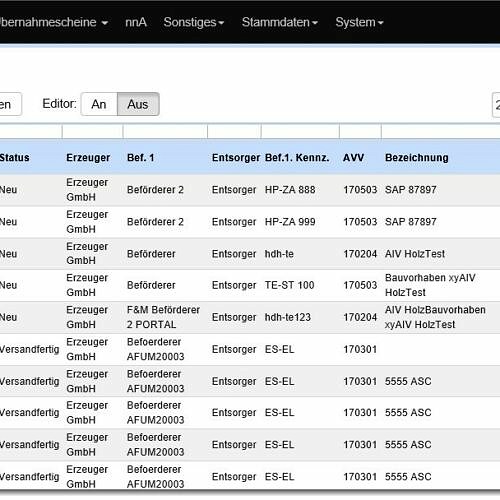Click Beförderer 2 in HP-ZA 888 row
The width and height of the screenshot is (500, 500).
(155, 190)
